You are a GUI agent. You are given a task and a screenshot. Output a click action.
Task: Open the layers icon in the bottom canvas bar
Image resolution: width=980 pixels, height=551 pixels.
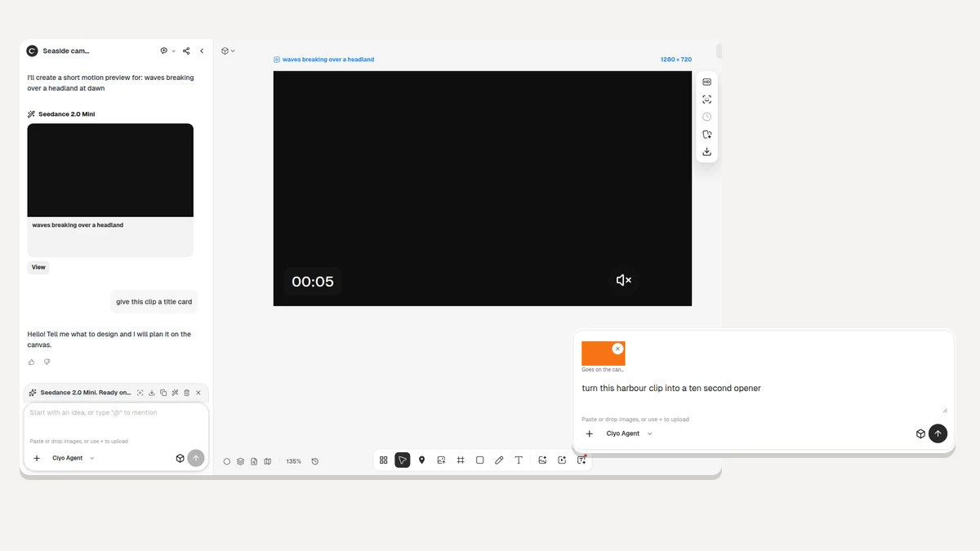[241, 461]
